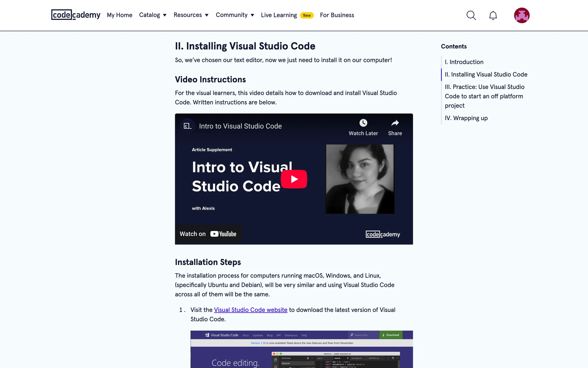The image size is (588, 368).
Task: Click Watch on YouTube button
Action: pyautogui.click(x=208, y=234)
